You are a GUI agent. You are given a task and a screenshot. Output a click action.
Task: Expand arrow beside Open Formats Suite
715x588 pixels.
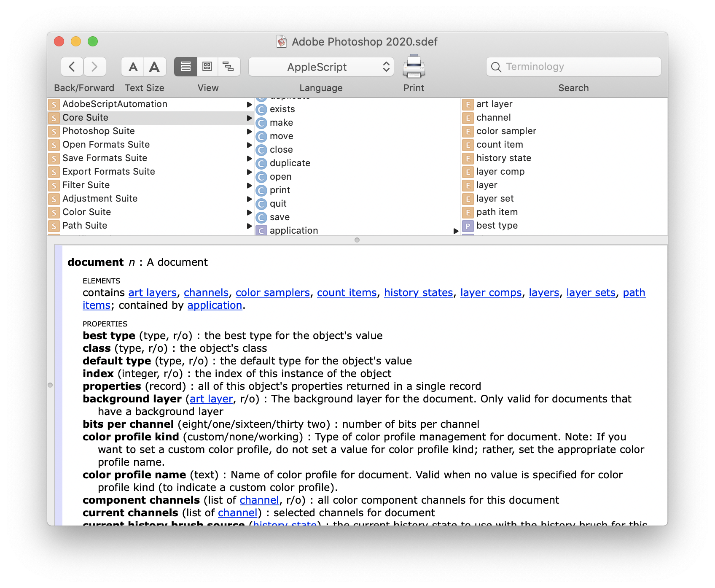tap(249, 145)
